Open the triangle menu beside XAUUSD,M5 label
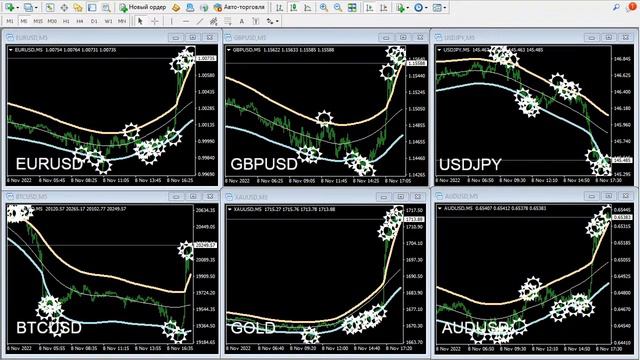Viewport: 640px width, 360px height. pyautogui.click(x=230, y=209)
